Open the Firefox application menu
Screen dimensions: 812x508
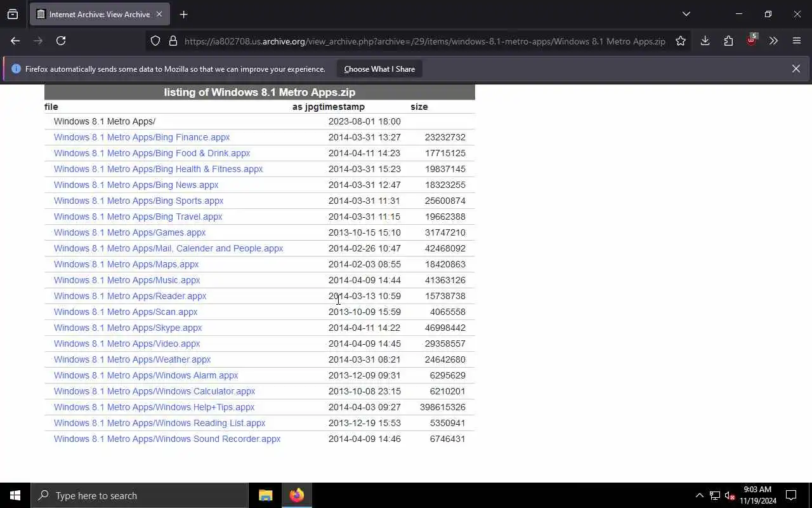click(797, 41)
